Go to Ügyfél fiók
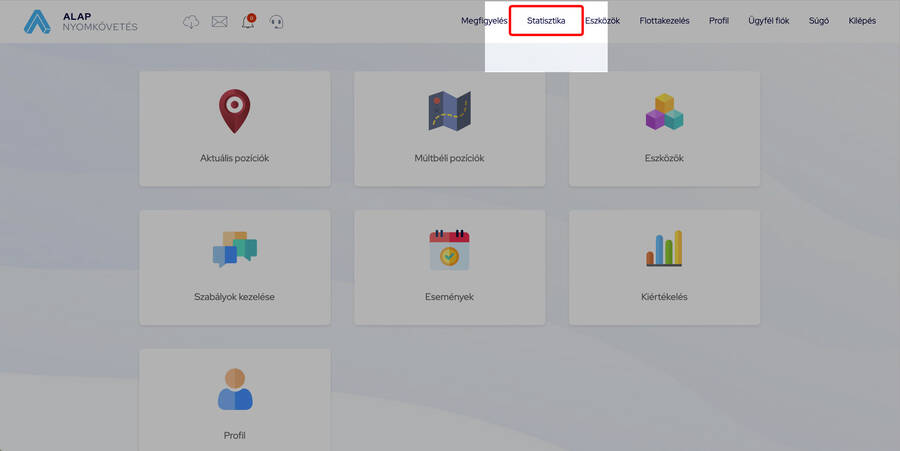Viewport: 900px width, 451px height. 768,21
